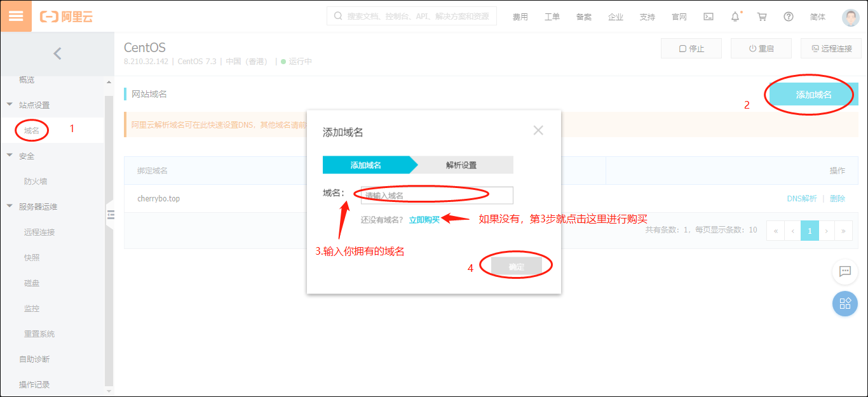This screenshot has width=868, height=397.
Task: Open 操作记录 in the sidebar
Action: click(34, 384)
